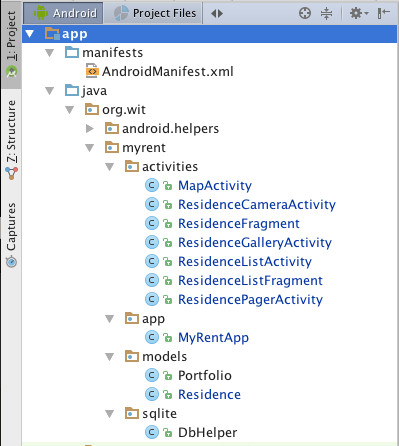Click the class icon beside ResidenceListFragment

[x=152, y=280]
